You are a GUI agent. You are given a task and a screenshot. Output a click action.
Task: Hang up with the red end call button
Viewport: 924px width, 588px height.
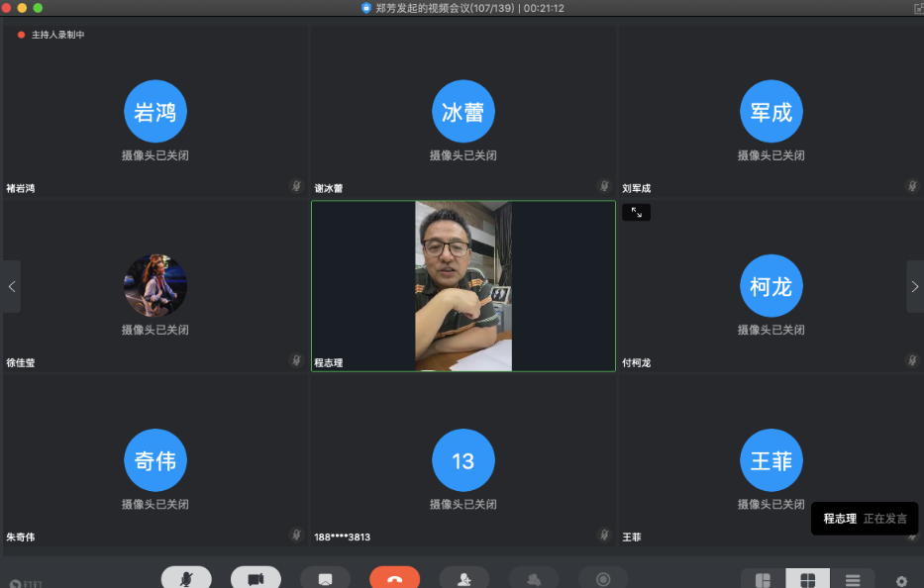click(x=394, y=578)
